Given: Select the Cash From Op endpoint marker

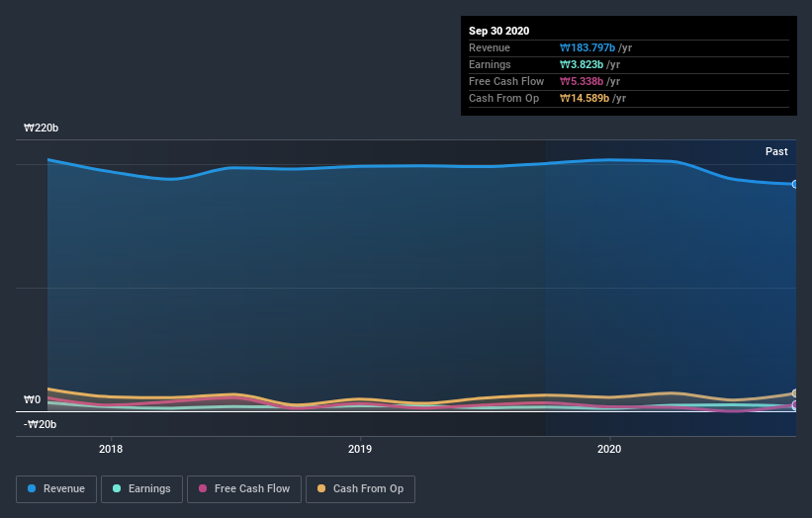Looking at the screenshot, I should (795, 393).
